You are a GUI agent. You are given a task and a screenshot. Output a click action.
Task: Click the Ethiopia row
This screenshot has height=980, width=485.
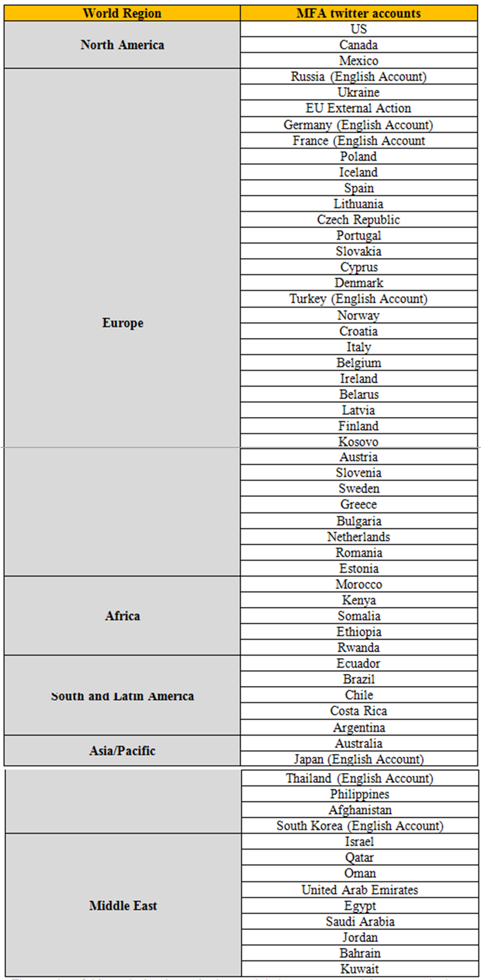pyautogui.click(x=358, y=632)
